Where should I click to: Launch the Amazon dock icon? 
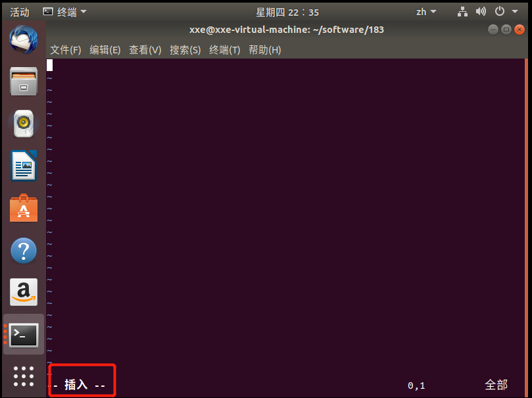(24, 292)
